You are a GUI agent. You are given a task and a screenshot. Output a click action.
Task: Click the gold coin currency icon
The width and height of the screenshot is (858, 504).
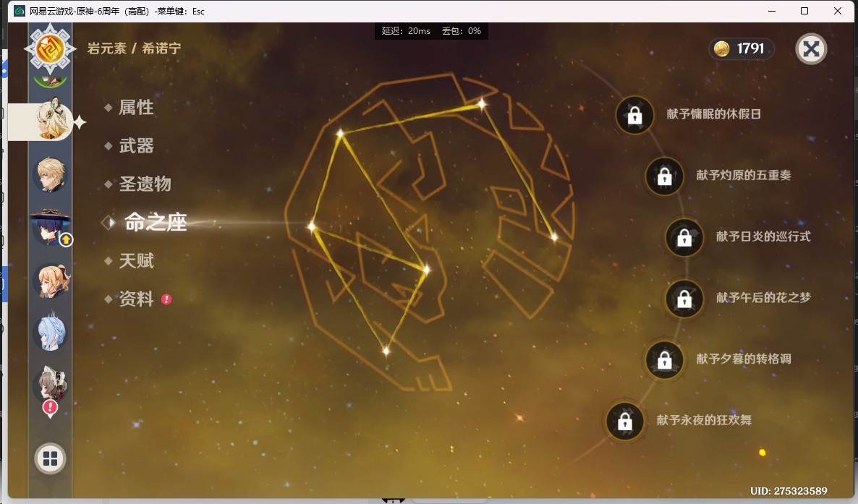(x=722, y=48)
